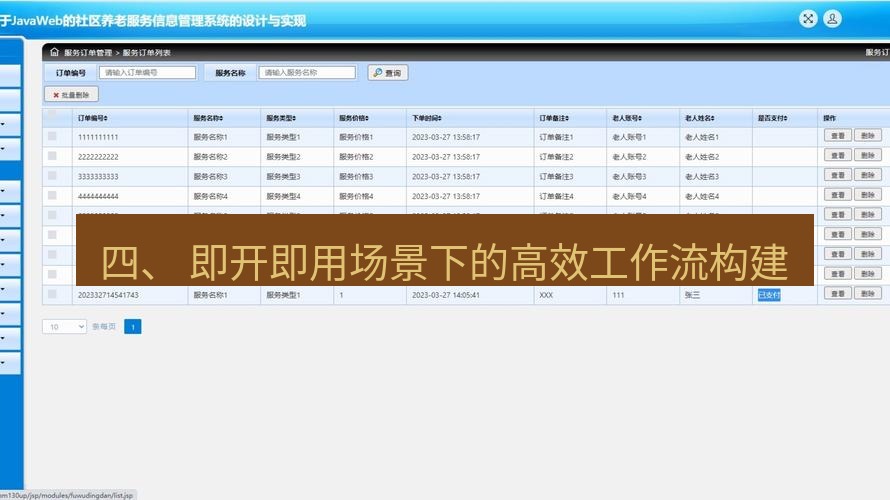The height and width of the screenshot is (500, 890).
Task: Click the 服务订单管理 breadcrumb link
Action: pyautogui.click(x=88, y=53)
